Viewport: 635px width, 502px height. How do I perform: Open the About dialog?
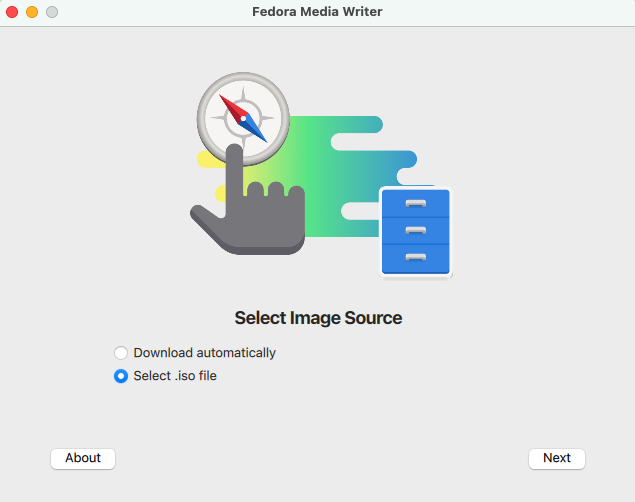pyautogui.click(x=83, y=458)
